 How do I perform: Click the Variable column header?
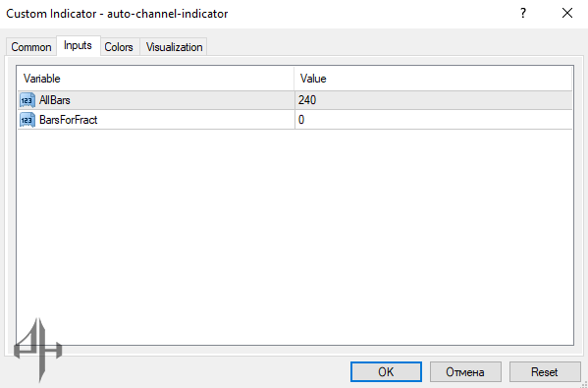click(x=156, y=79)
